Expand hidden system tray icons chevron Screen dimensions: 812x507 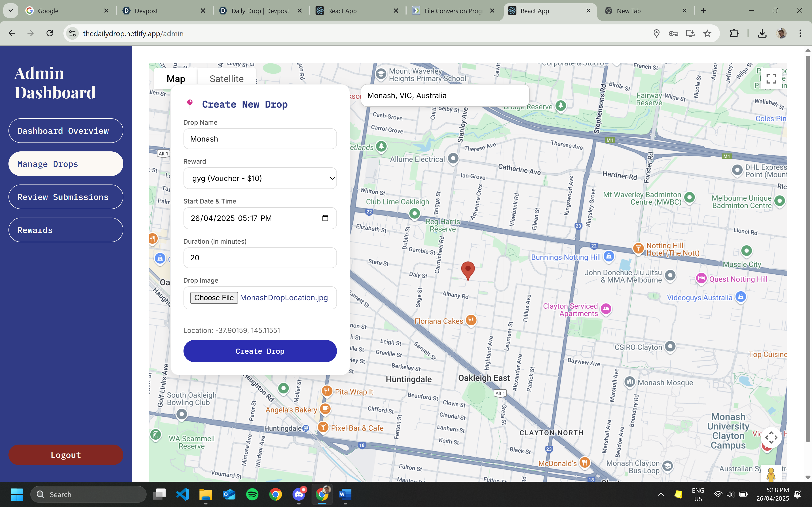(661, 494)
